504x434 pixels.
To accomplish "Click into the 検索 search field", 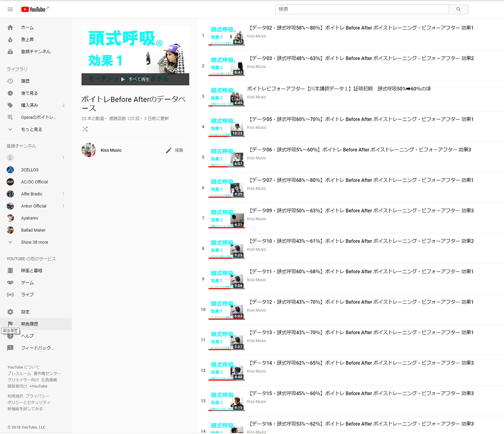I will pyautogui.click(x=362, y=9).
